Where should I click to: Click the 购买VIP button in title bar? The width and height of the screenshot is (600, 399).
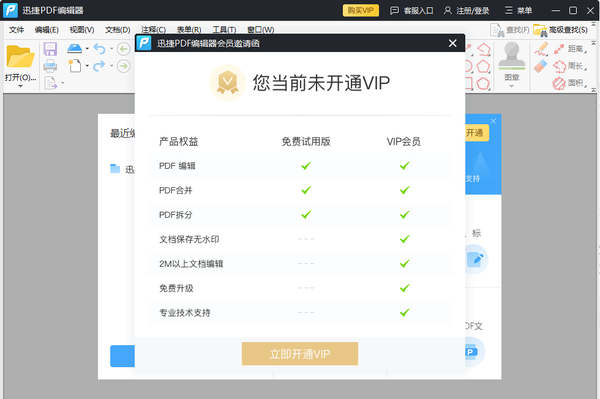pos(360,10)
